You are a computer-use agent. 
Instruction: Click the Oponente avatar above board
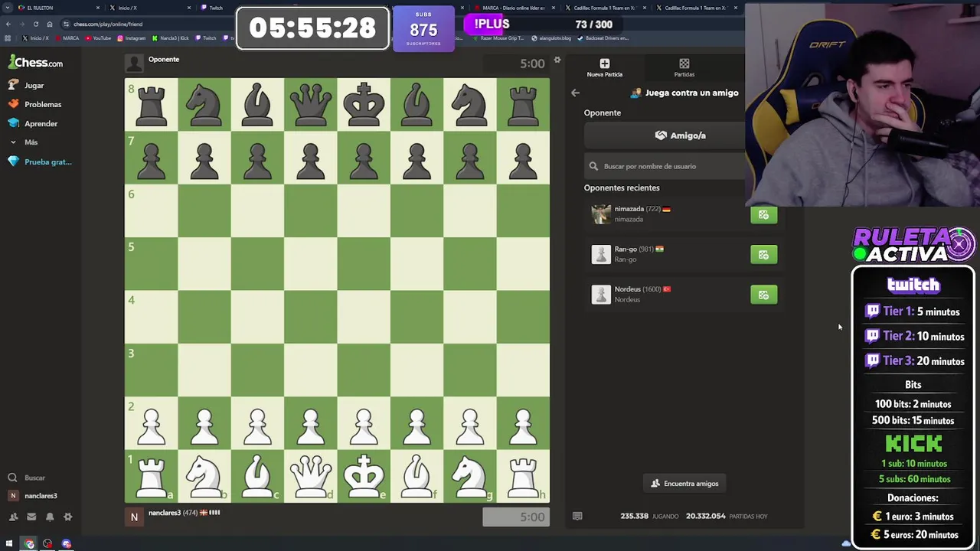(134, 63)
